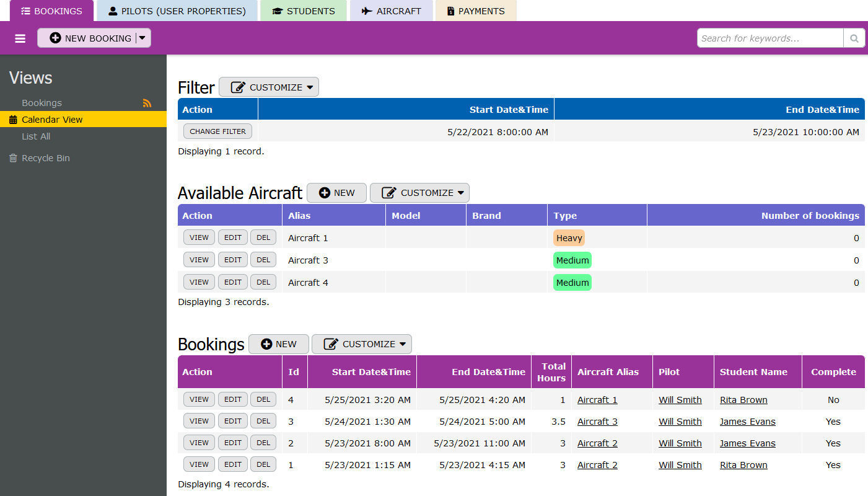Select List All in the Views sidebar
The width and height of the screenshot is (868, 496).
(x=36, y=136)
